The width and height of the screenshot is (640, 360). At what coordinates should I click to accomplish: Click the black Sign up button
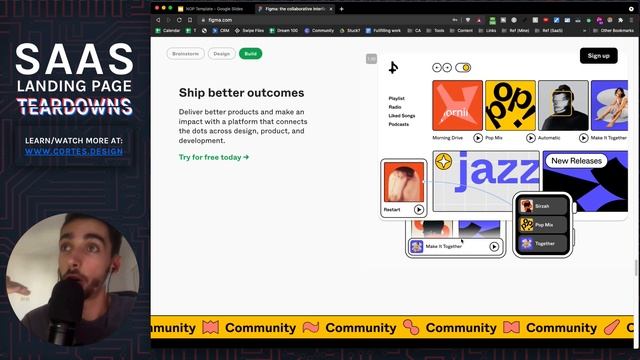point(598,56)
